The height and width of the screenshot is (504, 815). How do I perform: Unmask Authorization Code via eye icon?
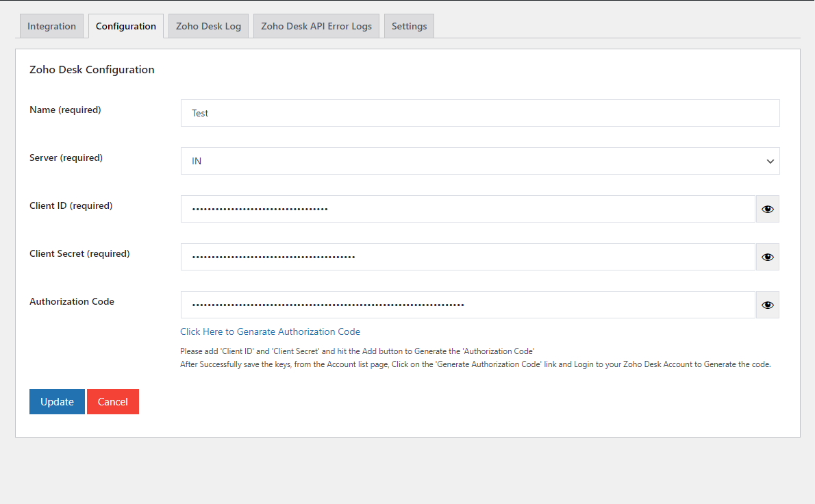pos(767,305)
